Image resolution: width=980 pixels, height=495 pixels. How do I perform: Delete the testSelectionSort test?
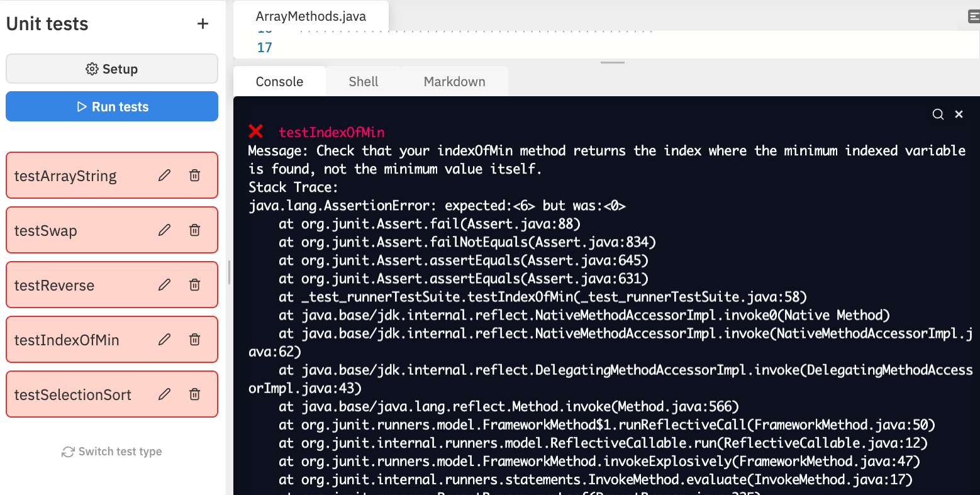click(x=195, y=394)
